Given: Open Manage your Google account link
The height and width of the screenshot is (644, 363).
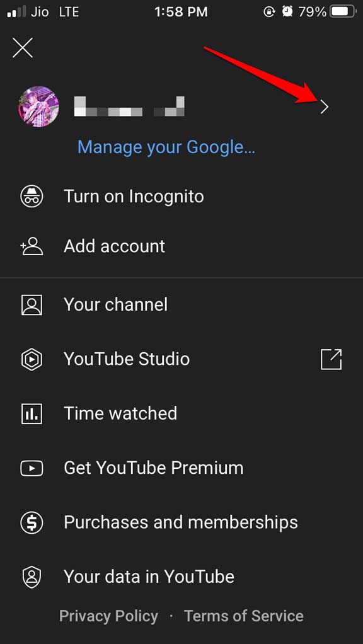Looking at the screenshot, I should [x=166, y=147].
